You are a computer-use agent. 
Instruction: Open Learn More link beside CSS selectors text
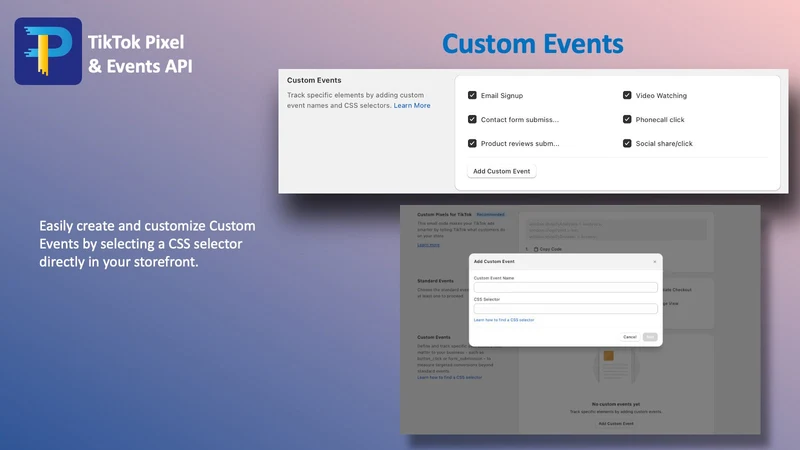click(412, 105)
